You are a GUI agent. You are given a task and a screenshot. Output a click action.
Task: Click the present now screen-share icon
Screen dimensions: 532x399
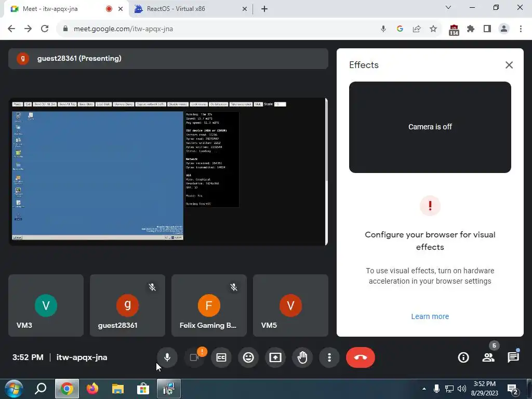click(275, 357)
